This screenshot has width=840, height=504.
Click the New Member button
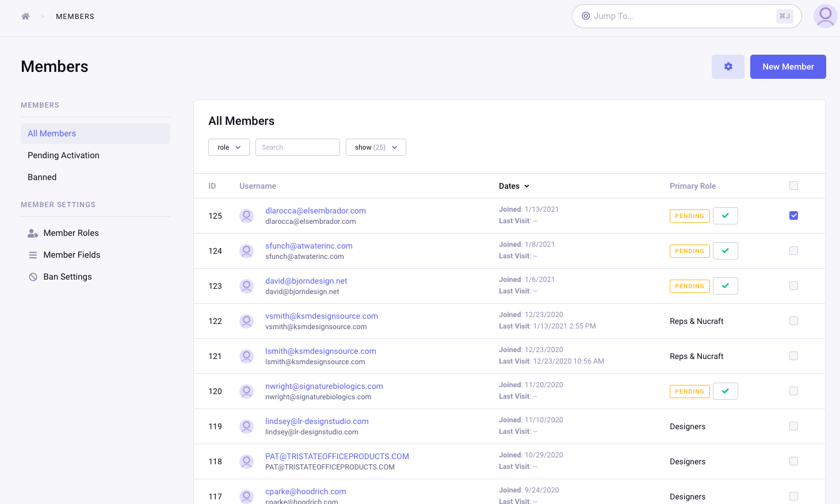coord(788,67)
